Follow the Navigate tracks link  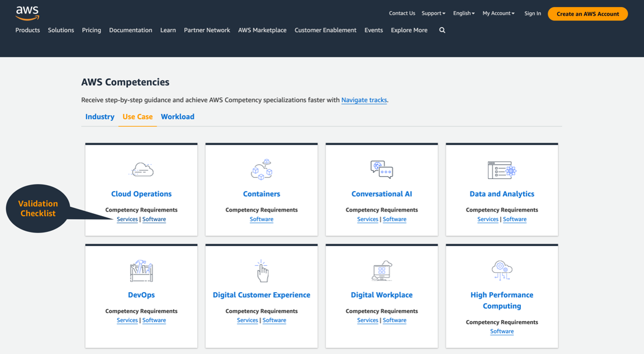365,100
